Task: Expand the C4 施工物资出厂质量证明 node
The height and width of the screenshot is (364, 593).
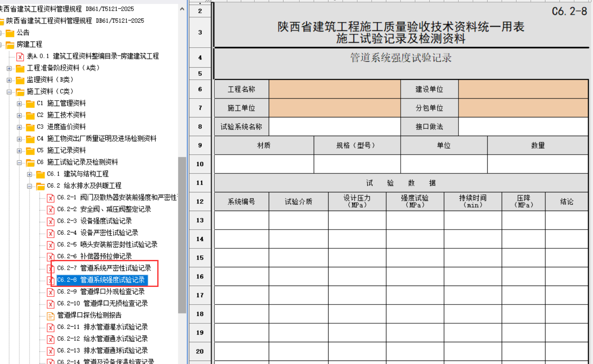Action: pyautogui.click(x=19, y=139)
